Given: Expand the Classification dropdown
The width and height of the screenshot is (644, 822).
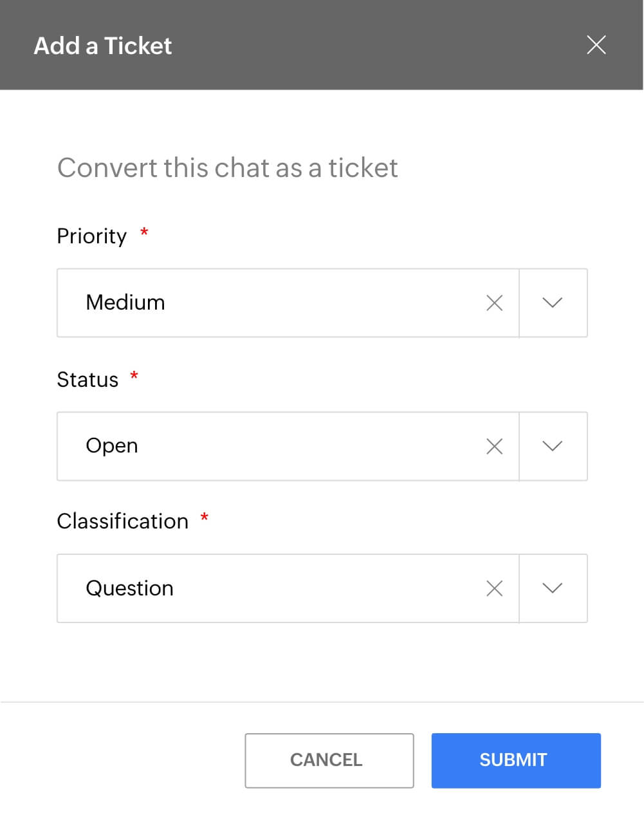Looking at the screenshot, I should coord(553,588).
